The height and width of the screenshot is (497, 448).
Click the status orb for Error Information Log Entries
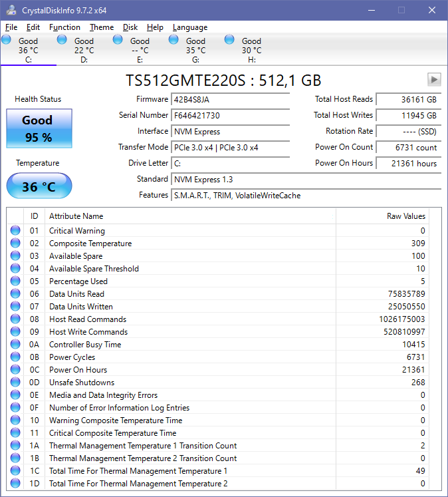15,407
